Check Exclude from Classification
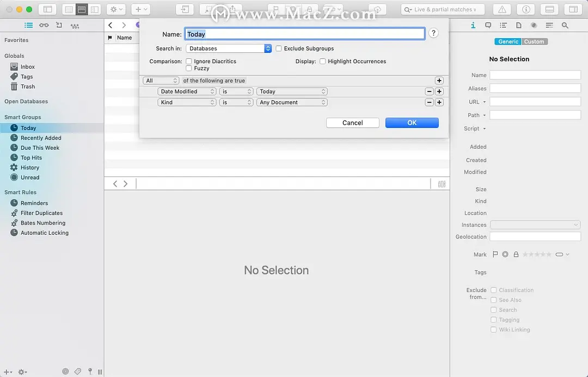This screenshot has height=377, width=588. point(493,290)
